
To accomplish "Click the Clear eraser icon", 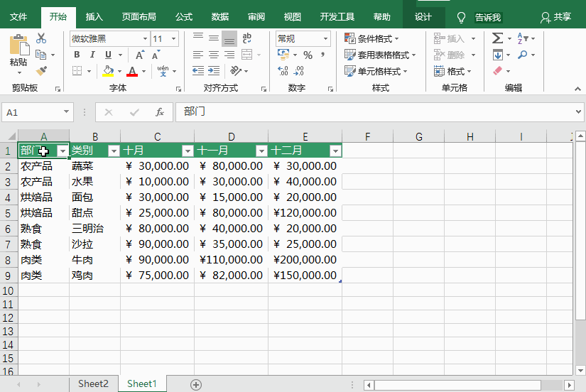I will point(497,70).
